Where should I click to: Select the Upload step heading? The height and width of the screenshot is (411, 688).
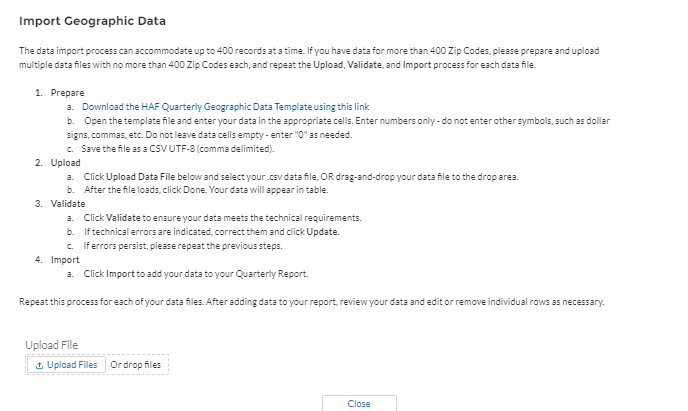[66, 161]
